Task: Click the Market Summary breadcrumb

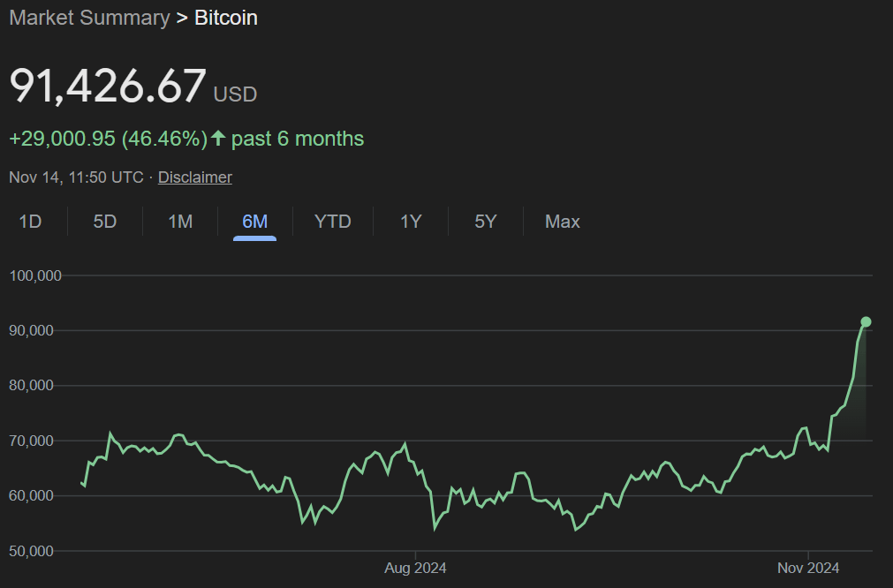Action: click(88, 18)
